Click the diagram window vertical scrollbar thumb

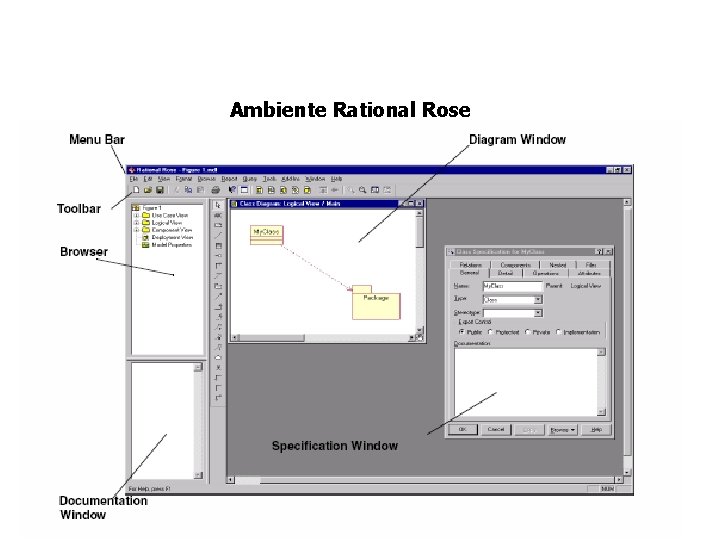pos(419,233)
